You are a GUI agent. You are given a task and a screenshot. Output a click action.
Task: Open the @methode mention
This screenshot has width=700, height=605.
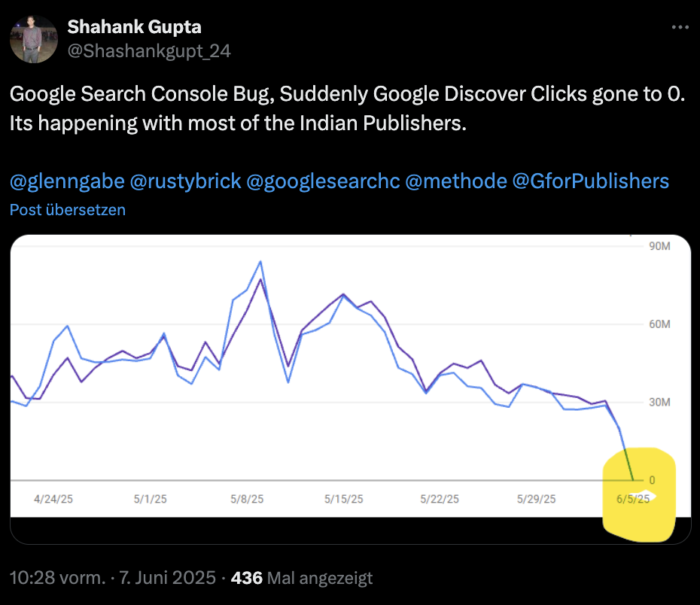coord(455,181)
